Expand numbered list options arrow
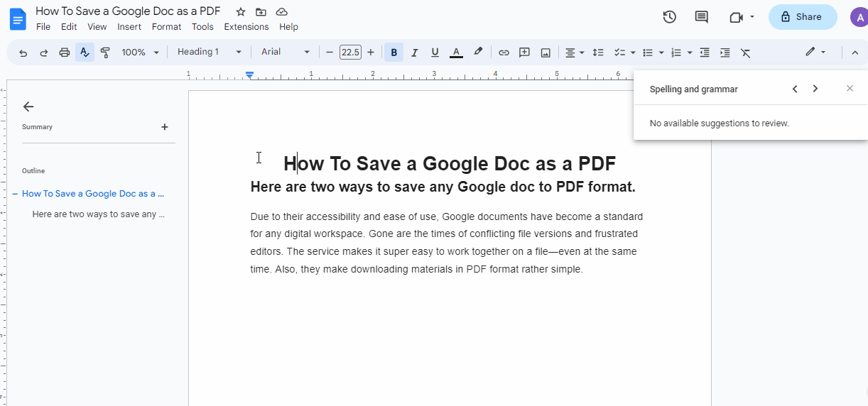 pyautogui.click(x=690, y=53)
